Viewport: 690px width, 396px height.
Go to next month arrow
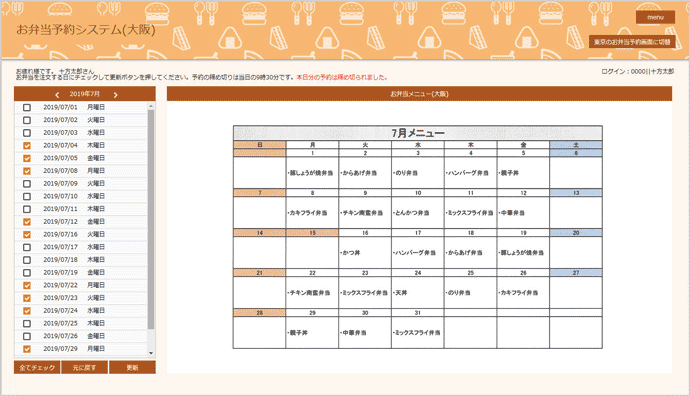[x=115, y=95]
